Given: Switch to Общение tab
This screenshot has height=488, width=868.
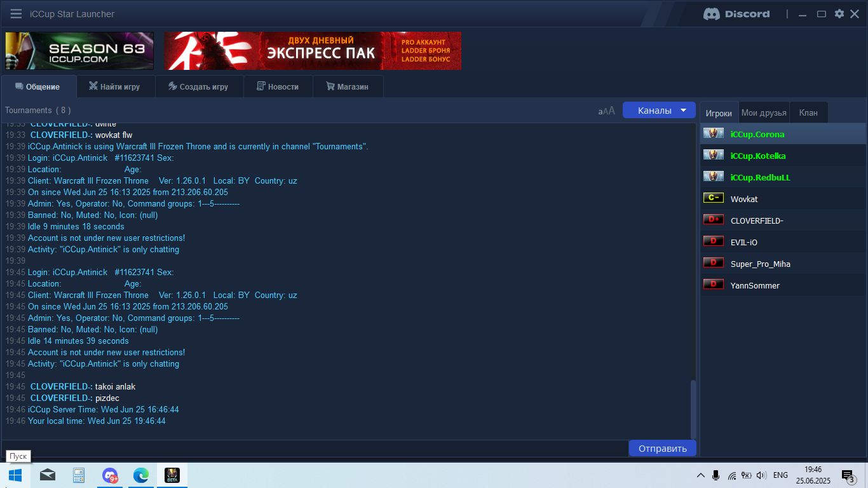Looking at the screenshot, I should [38, 86].
